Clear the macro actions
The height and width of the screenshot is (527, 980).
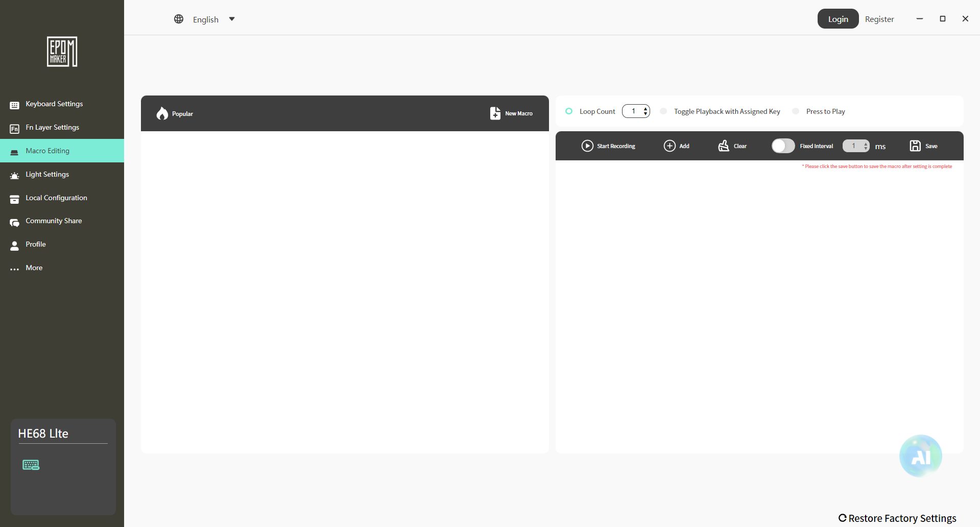(x=740, y=146)
